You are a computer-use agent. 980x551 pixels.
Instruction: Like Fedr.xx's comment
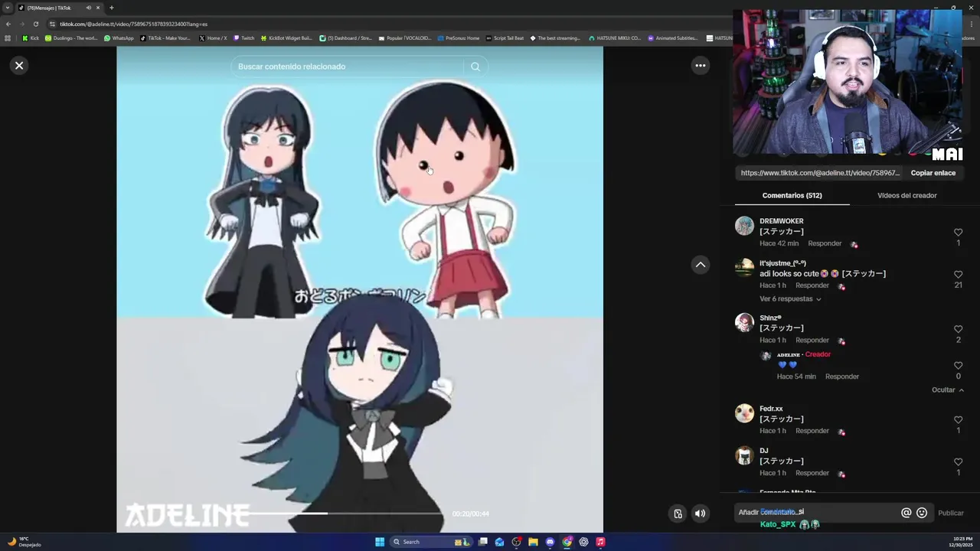tap(958, 420)
